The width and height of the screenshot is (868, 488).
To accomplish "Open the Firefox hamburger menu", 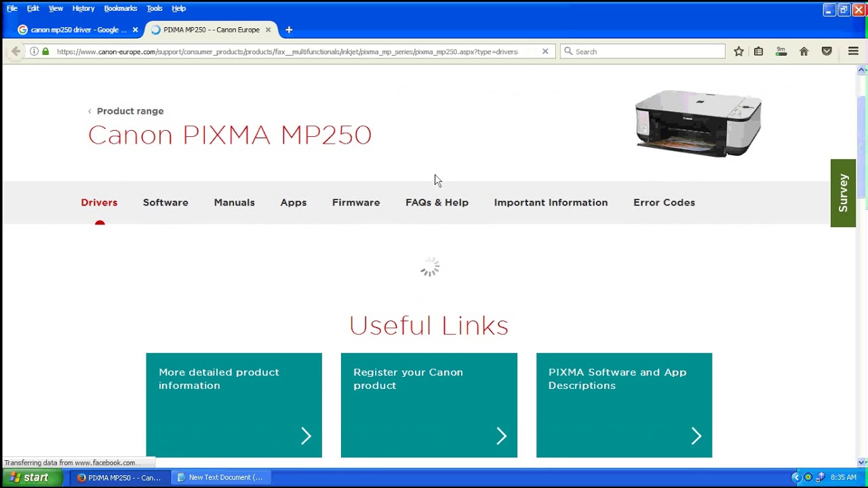I will click(854, 52).
